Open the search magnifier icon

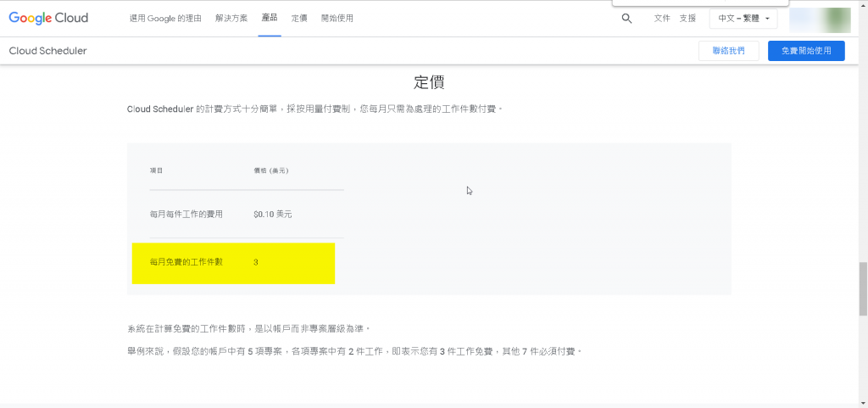point(626,19)
